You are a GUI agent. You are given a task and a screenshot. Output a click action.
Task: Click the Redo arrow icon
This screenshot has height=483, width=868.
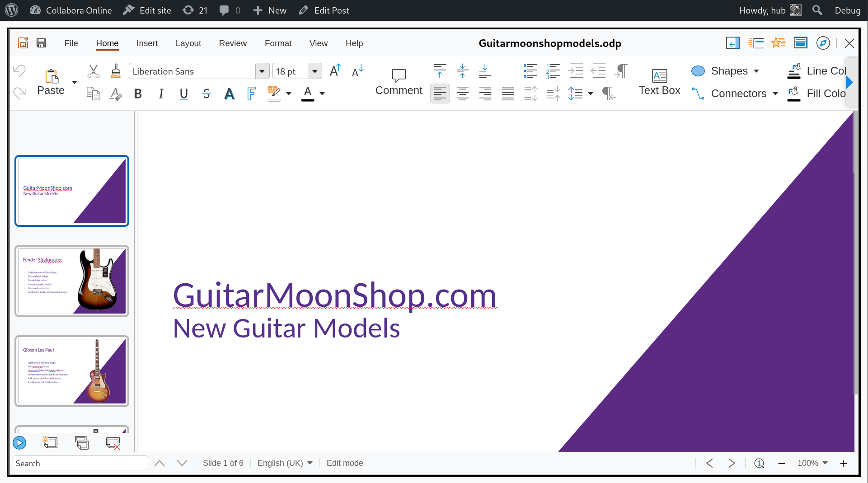pyautogui.click(x=19, y=93)
